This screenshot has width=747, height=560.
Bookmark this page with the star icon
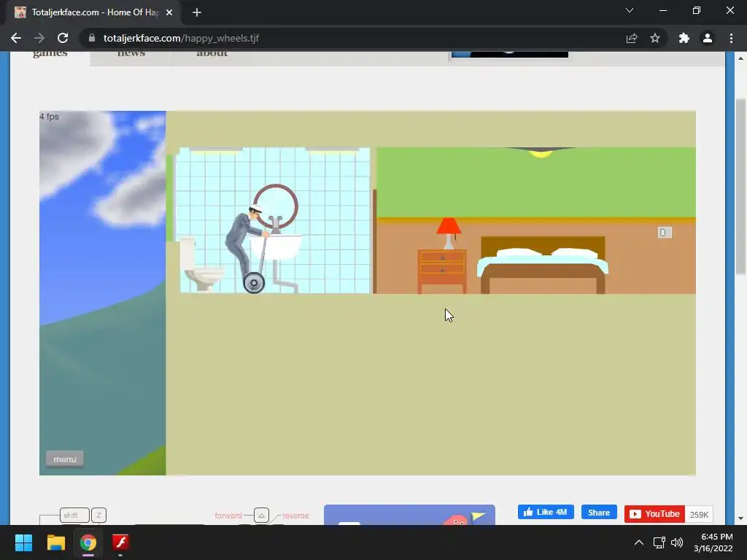pos(655,38)
